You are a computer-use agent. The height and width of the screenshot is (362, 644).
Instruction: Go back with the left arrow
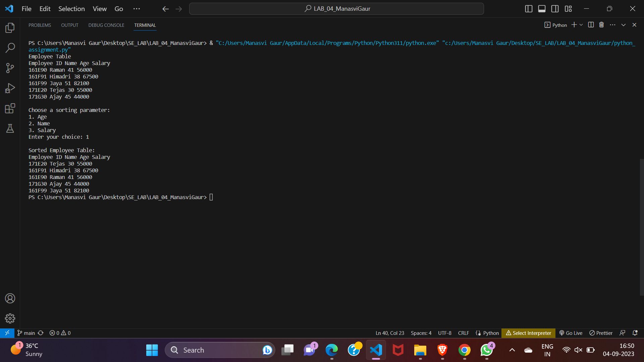coord(165,9)
